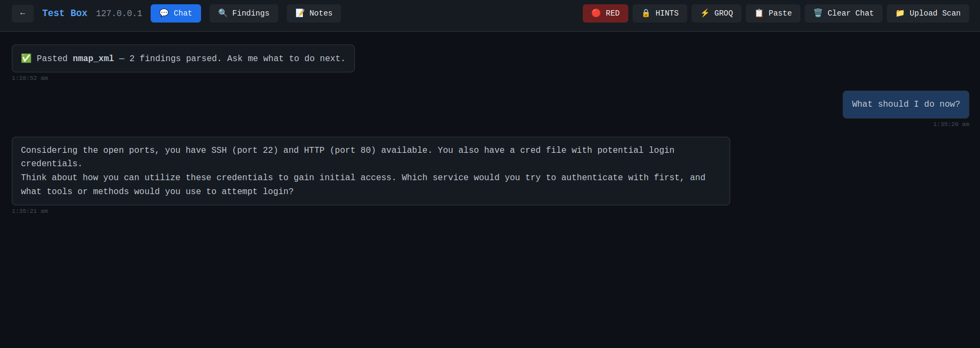This screenshot has height=348, width=980.
Task: Switch to the Findings tab
Action: 244,13
